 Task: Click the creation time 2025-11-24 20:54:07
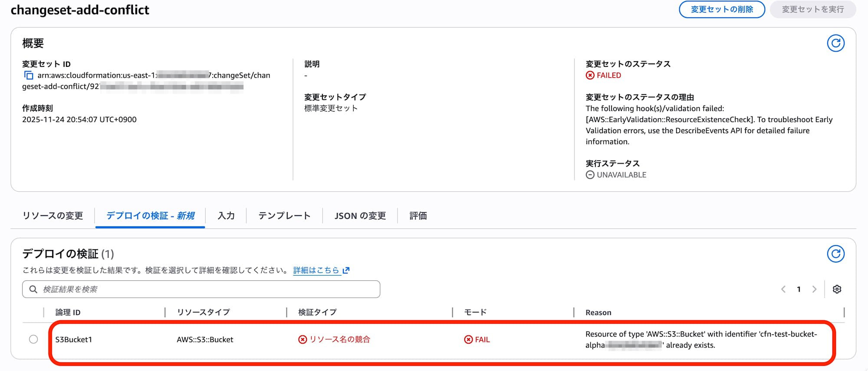click(x=79, y=119)
